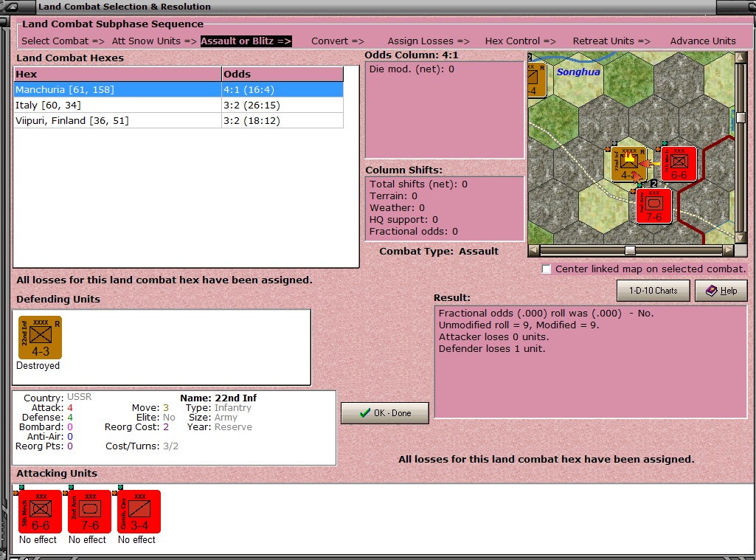Click the Total shifts (net): 0 text
Screen dimensions: 756x560
pos(418,184)
